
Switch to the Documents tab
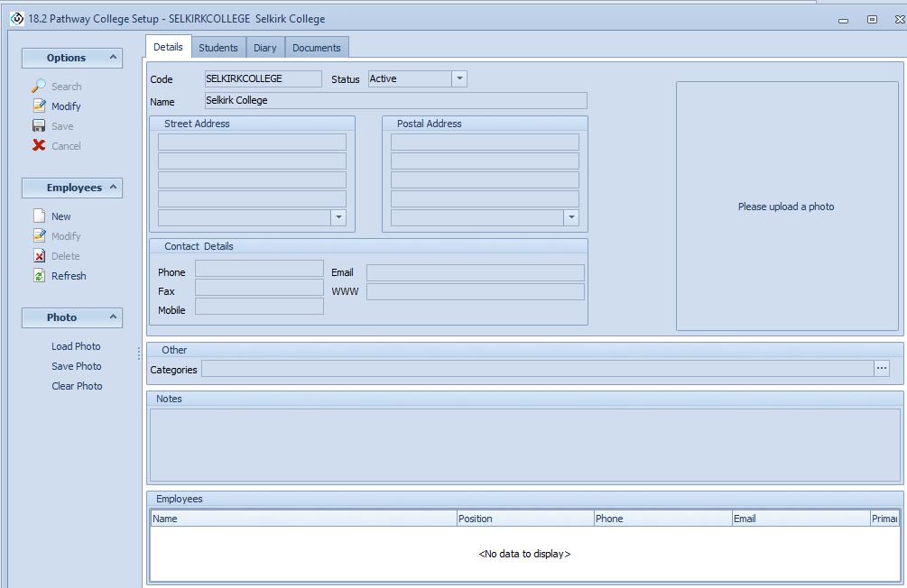click(317, 48)
